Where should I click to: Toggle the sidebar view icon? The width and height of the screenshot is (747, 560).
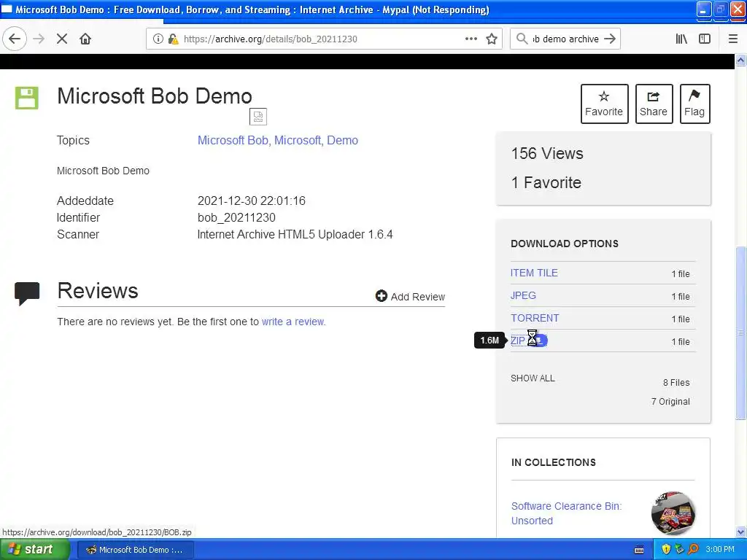pyautogui.click(x=705, y=39)
